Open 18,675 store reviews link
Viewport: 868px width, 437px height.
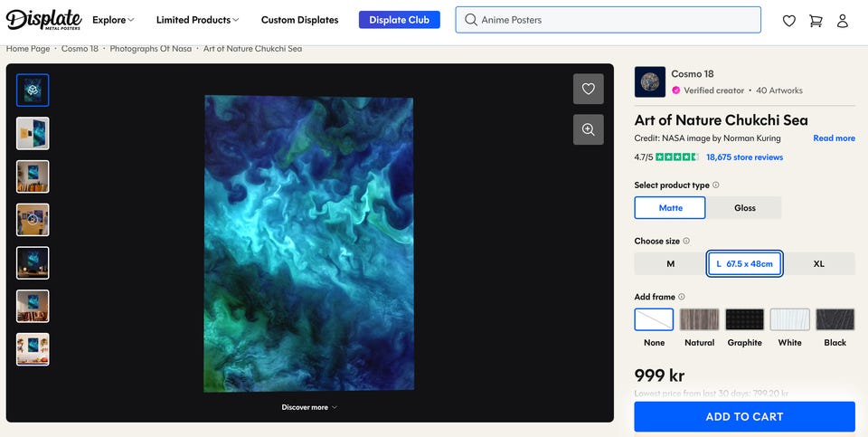coord(744,157)
